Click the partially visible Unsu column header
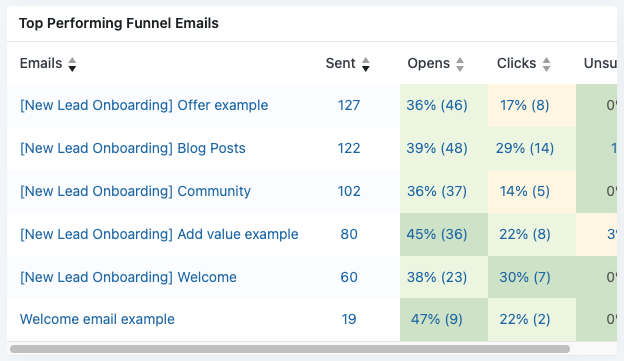 pyautogui.click(x=600, y=64)
